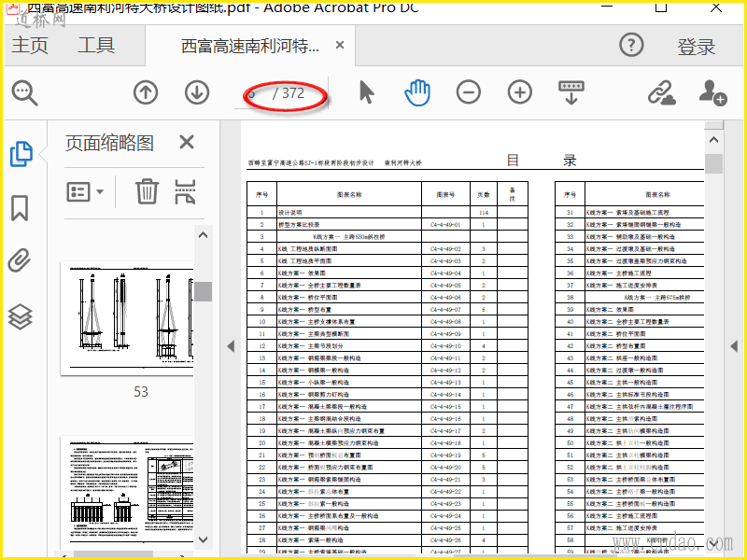The width and height of the screenshot is (747, 560).
Task: Zoom in with the plus icon
Action: click(520, 92)
